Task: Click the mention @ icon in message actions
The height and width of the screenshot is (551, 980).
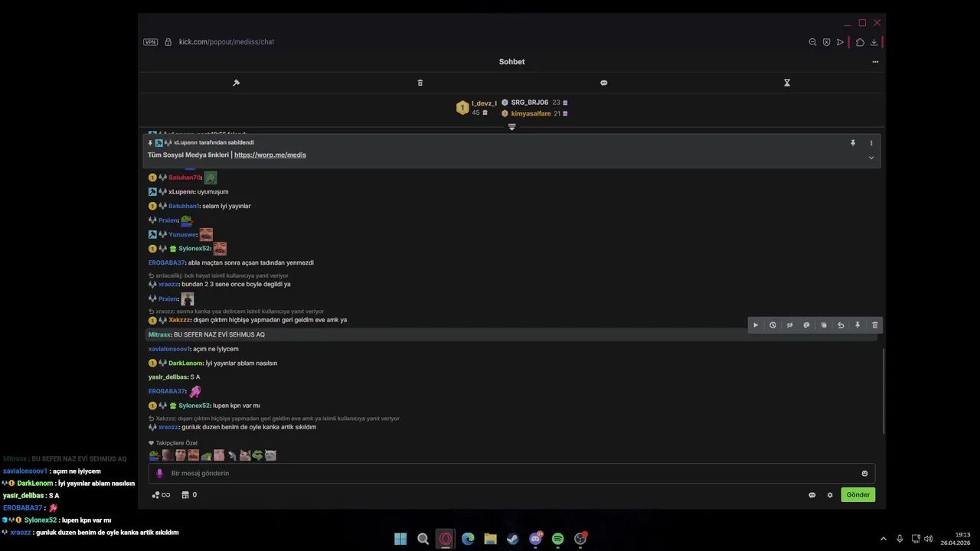Action: click(806, 325)
